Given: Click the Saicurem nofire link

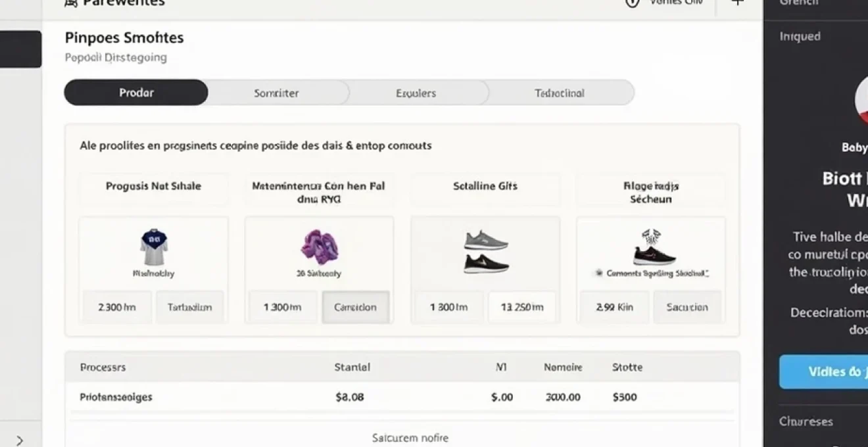Looking at the screenshot, I should 410,438.
